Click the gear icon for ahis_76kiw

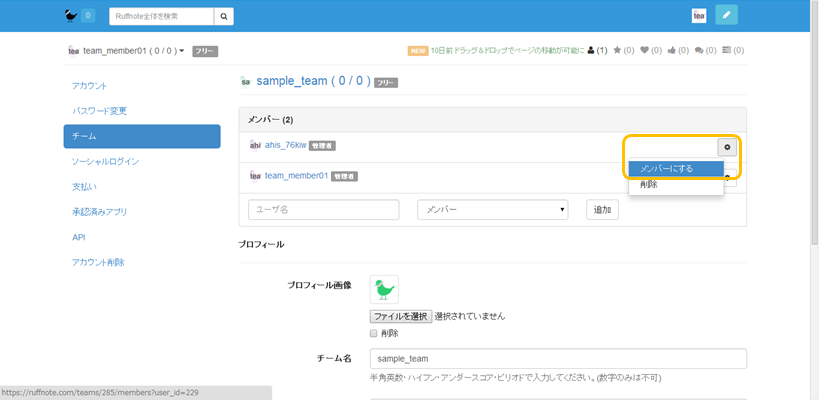727,147
